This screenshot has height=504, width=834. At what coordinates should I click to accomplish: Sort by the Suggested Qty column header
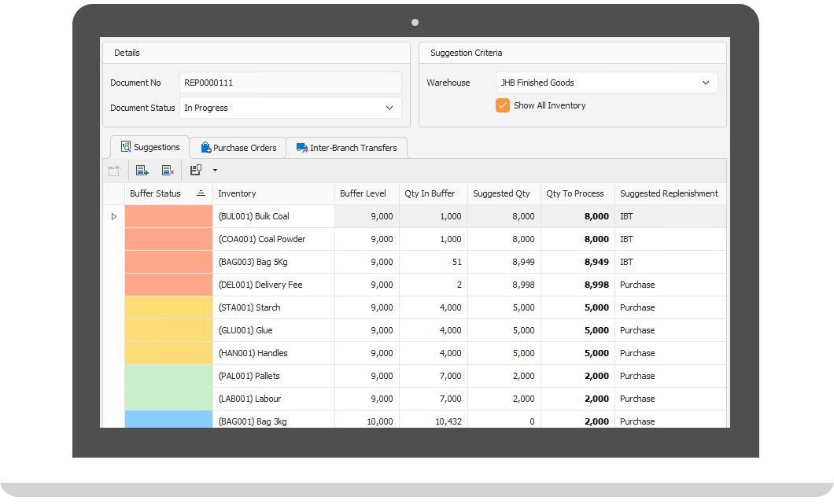[x=501, y=193]
